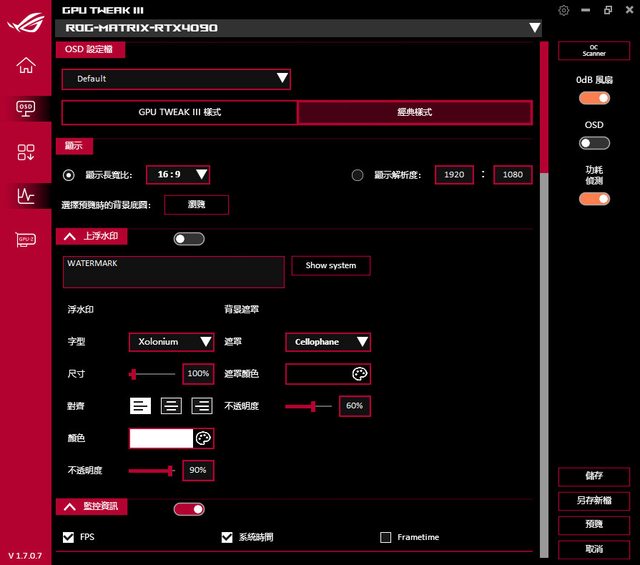Screen dimensions: 640x565
Task: Open the monitoring graph icon in sidebar
Action: 25,196
